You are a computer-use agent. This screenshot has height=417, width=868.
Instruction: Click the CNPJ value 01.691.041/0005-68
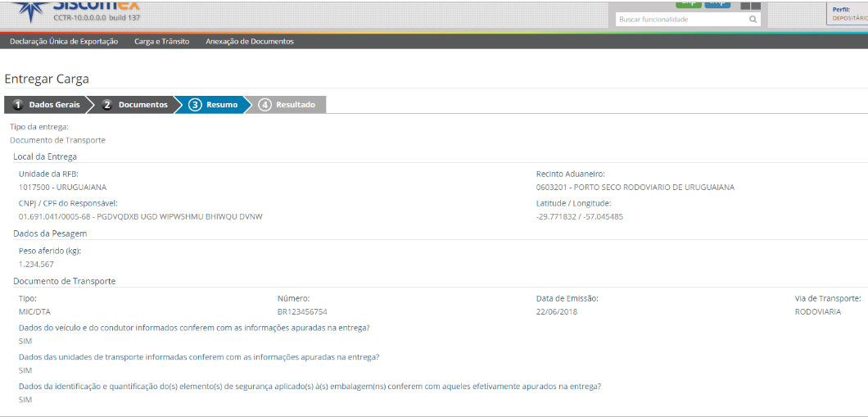54,216
